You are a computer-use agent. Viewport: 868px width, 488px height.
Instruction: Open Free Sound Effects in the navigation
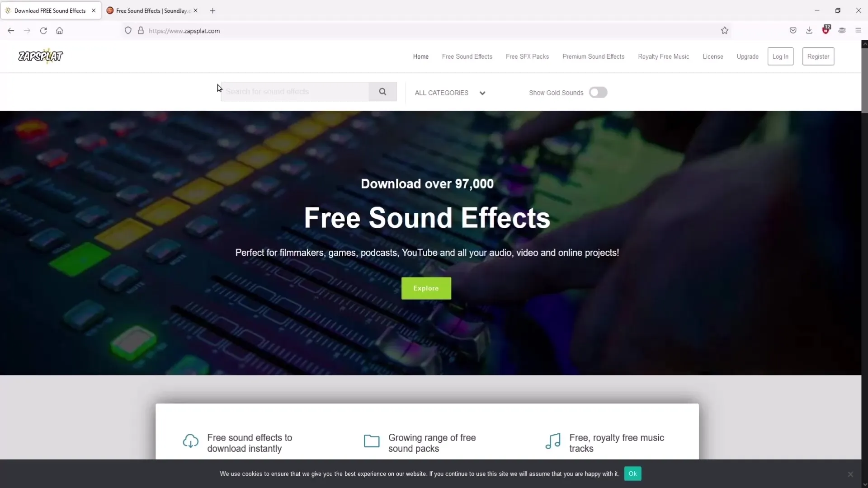tap(467, 56)
